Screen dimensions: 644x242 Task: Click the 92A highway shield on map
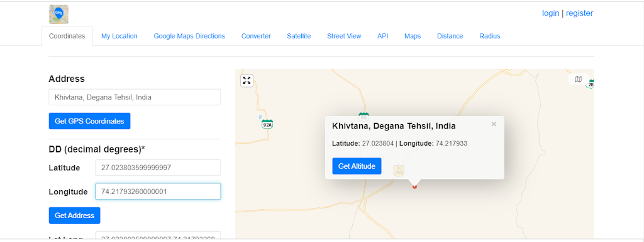[267, 124]
